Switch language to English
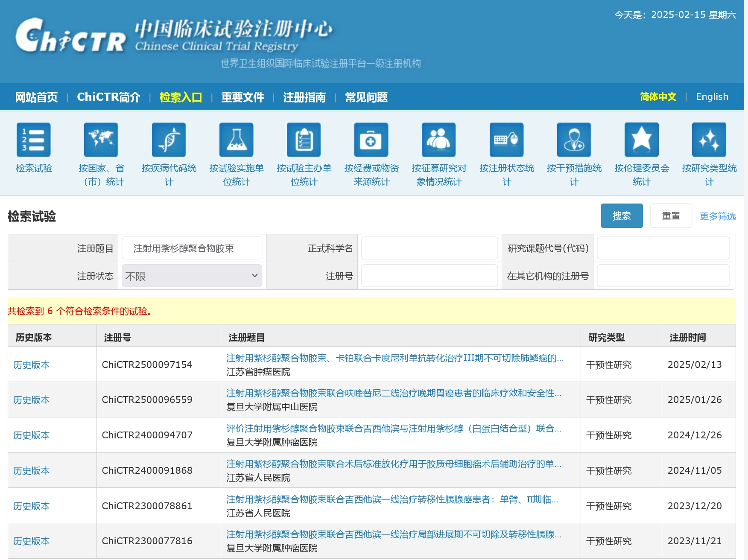 point(712,97)
